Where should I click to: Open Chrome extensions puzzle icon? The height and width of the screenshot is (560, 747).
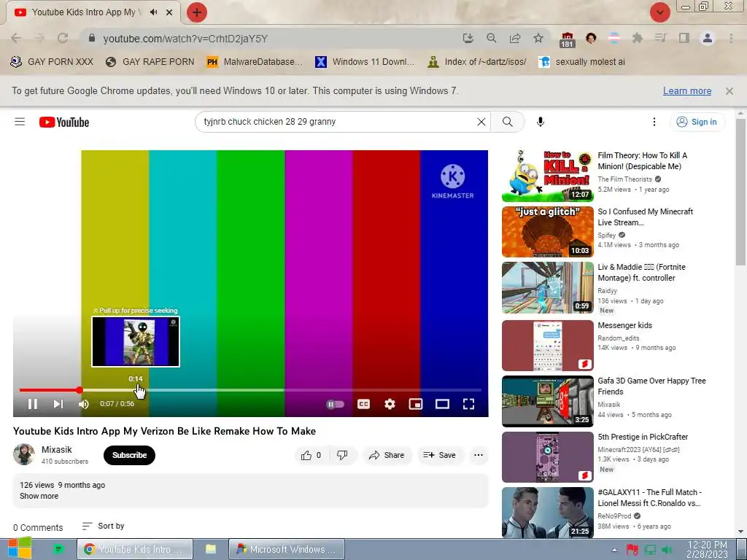click(637, 38)
